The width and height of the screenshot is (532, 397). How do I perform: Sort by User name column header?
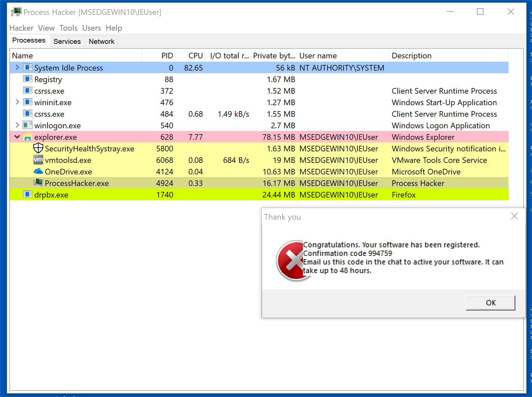344,56
